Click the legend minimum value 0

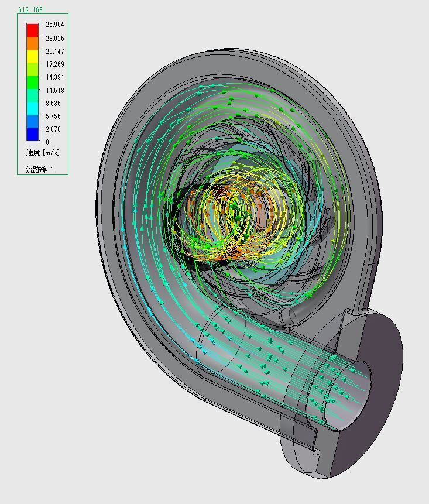point(47,142)
